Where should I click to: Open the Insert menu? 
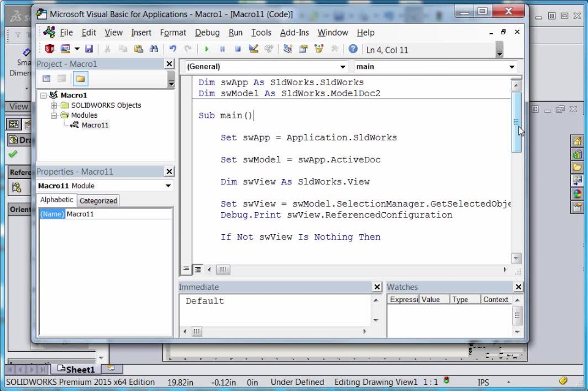tap(141, 32)
